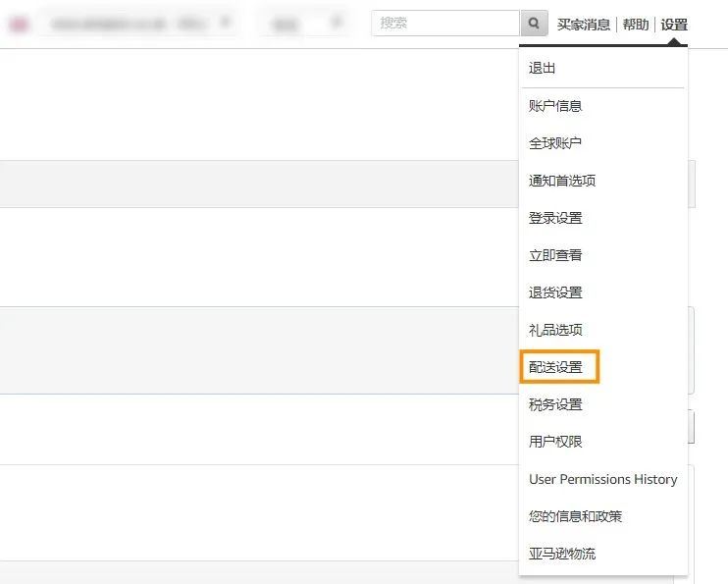Viewport: 728px width, 584px height.
Task: Open 账户信息 account info
Action: tap(555, 106)
